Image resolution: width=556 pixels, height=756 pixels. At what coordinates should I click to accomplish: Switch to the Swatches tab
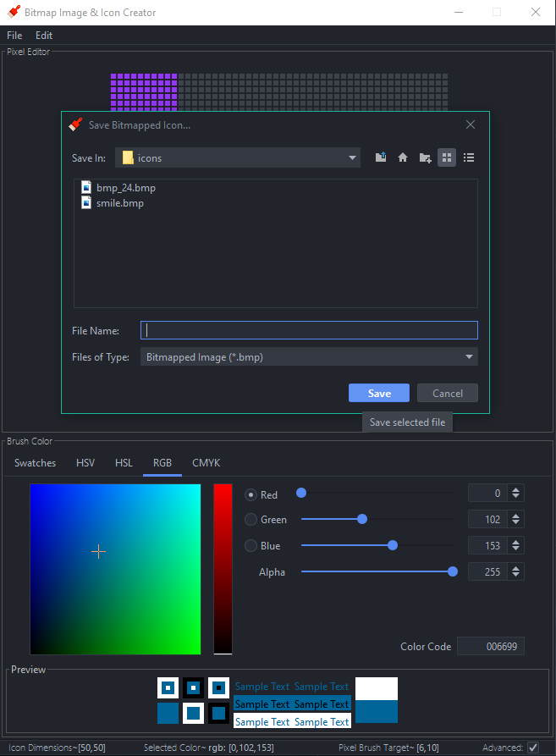click(x=36, y=463)
